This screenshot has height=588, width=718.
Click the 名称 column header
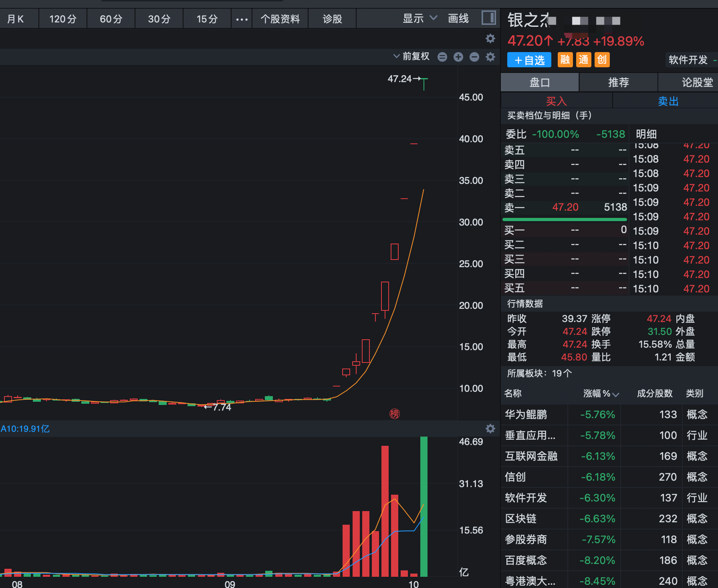pyautogui.click(x=513, y=393)
